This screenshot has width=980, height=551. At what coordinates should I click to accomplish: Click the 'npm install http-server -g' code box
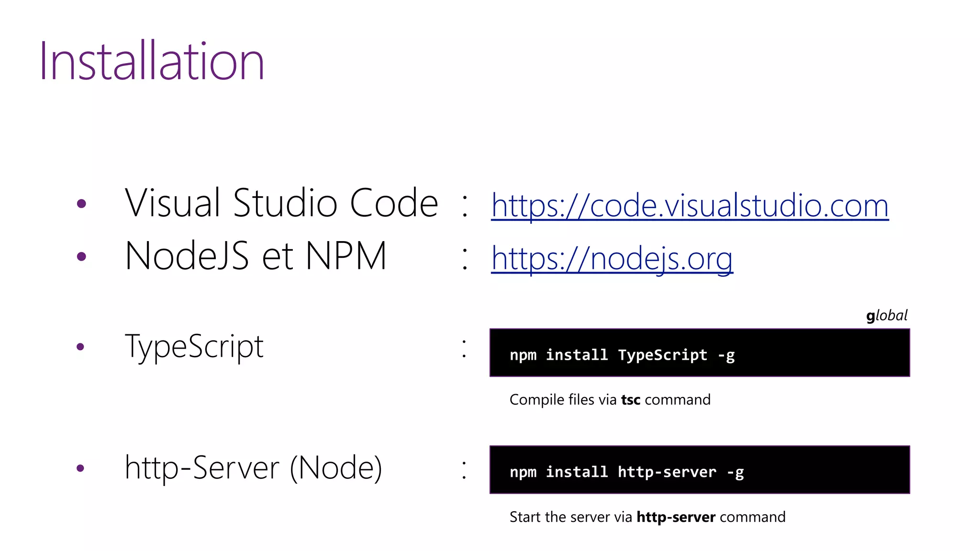[700, 470]
